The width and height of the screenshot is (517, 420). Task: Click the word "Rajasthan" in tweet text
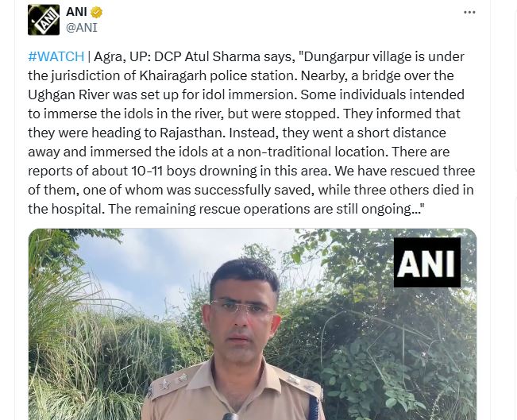pyautogui.click(x=192, y=133)
